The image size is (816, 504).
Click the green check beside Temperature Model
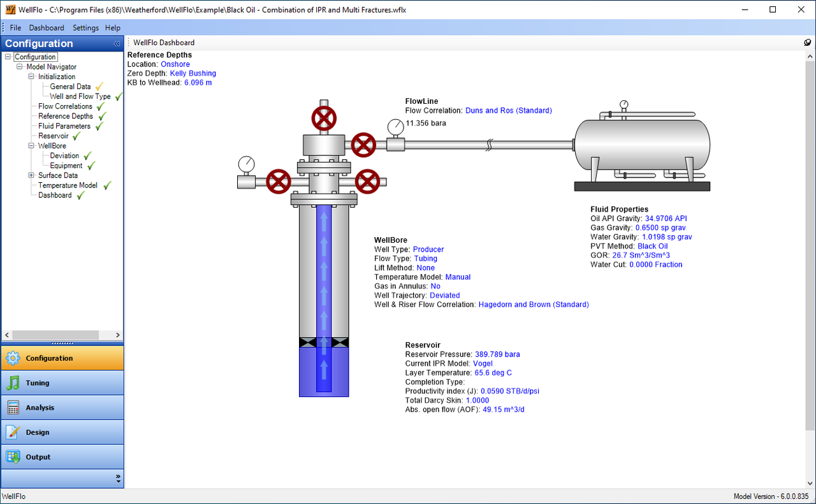tap(107, 185)
